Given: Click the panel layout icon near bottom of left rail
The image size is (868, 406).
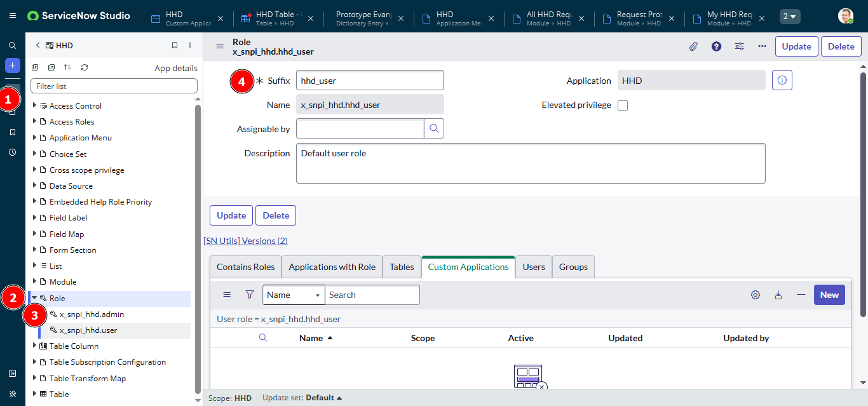Looking at the screenshot, I should 13,374.
